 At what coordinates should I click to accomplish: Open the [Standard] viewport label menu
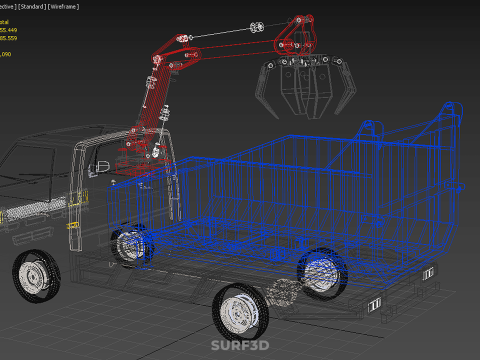pyautogui.click(x=32, y=7)
